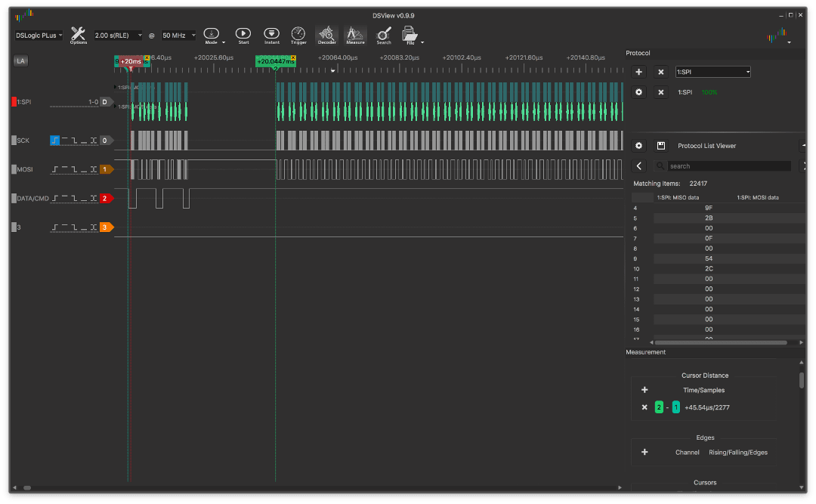Open dropdown beside top-right DSView logo
This screenshot has width=816, height=504.
pyautogui.click(x=789, y=42)
